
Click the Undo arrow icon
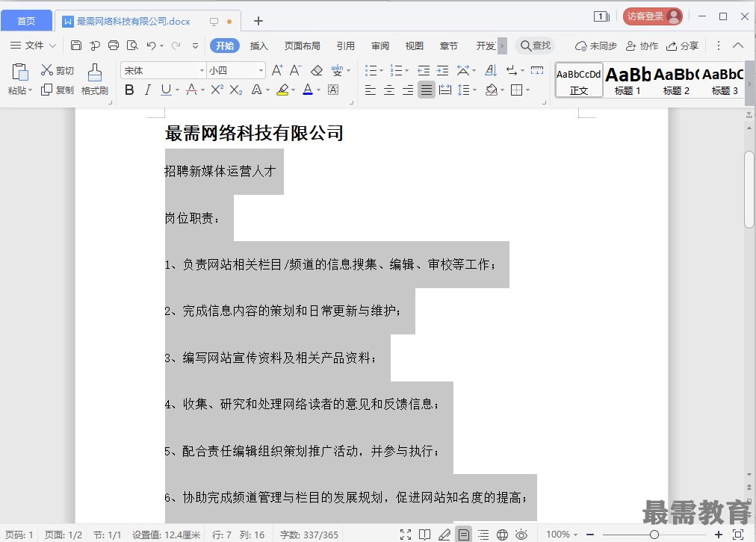click(152, 46)
